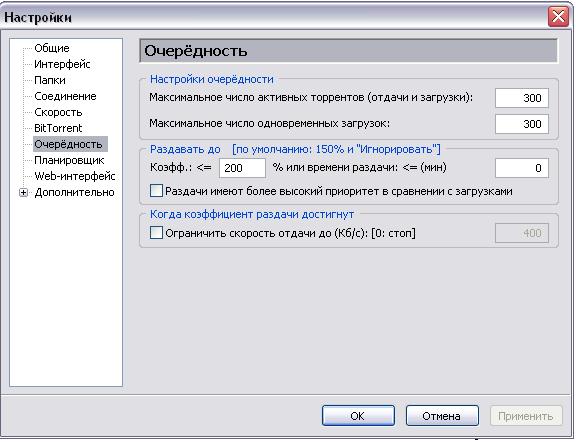Confirm settings with the OK button
The height and width of the screenshot is (442, 576).
[x=358, y=416]
